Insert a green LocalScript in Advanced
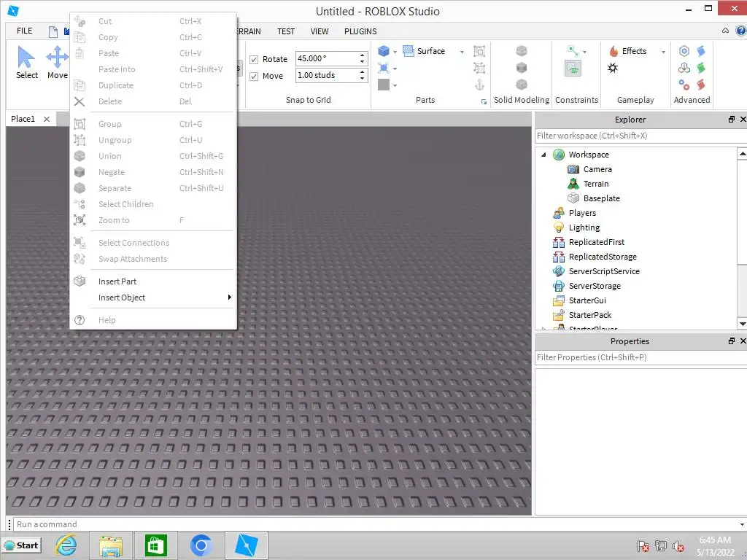This screenshot has width=747, height=560. pyautogui.click(x=701, y=68)
